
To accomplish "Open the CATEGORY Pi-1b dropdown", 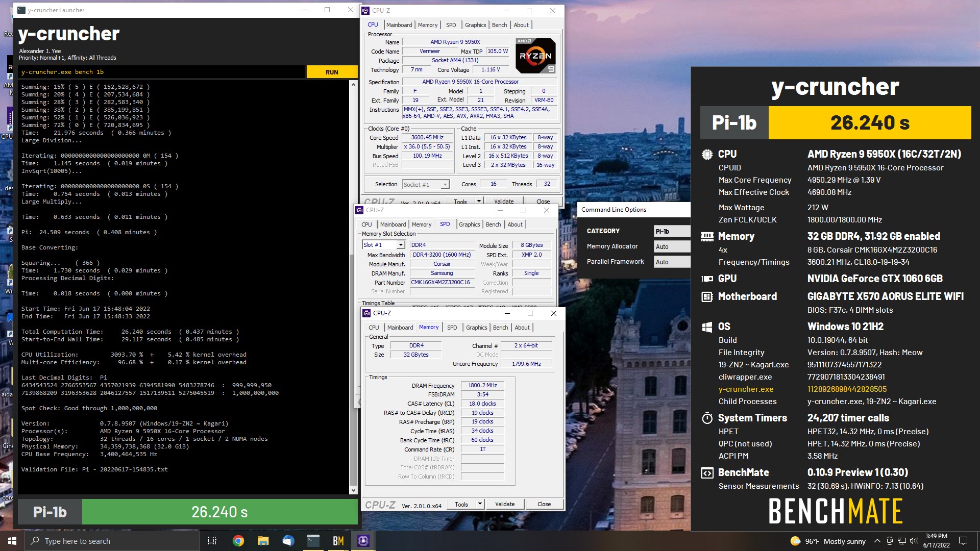I will point(672,232).
